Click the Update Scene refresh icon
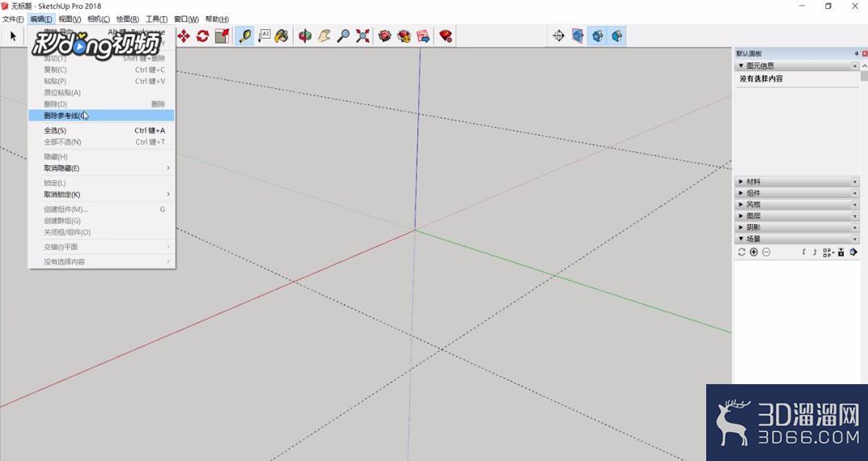This screenshot has height=461, width=868. (742, 252)
